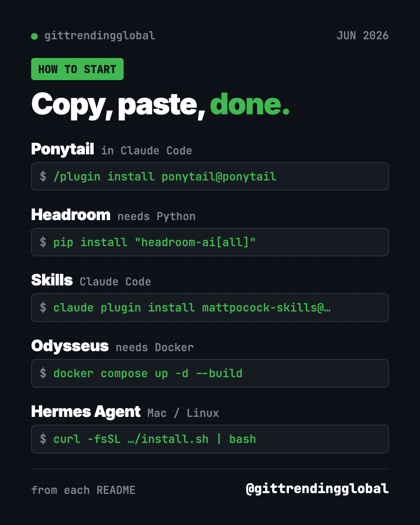Click the "in Claude Code" label next to Ponytail
The image size is (420, 525).
(x=147, y=150)
